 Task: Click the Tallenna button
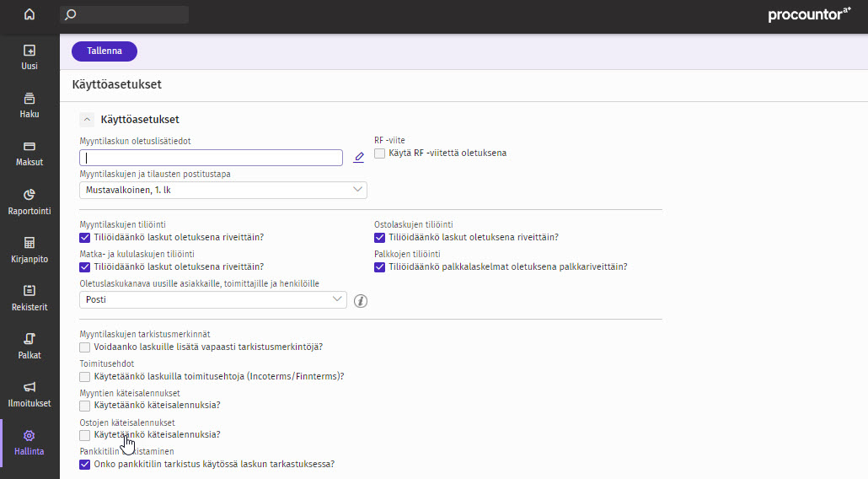(104, 51)
